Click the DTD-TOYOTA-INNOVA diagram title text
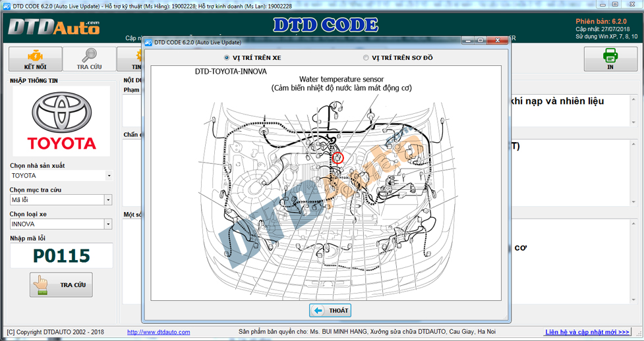This screenshot has height=341, width=644. [231, 71]
